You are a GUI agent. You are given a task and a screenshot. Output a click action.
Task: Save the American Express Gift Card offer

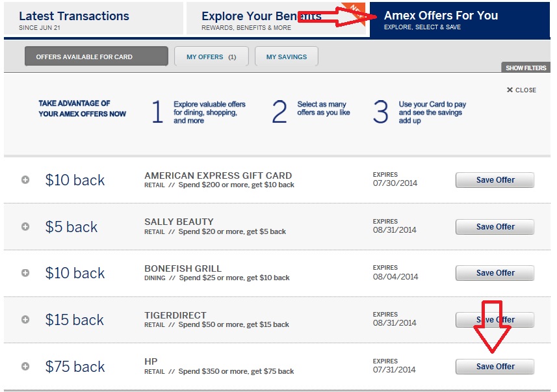(495, 180)
